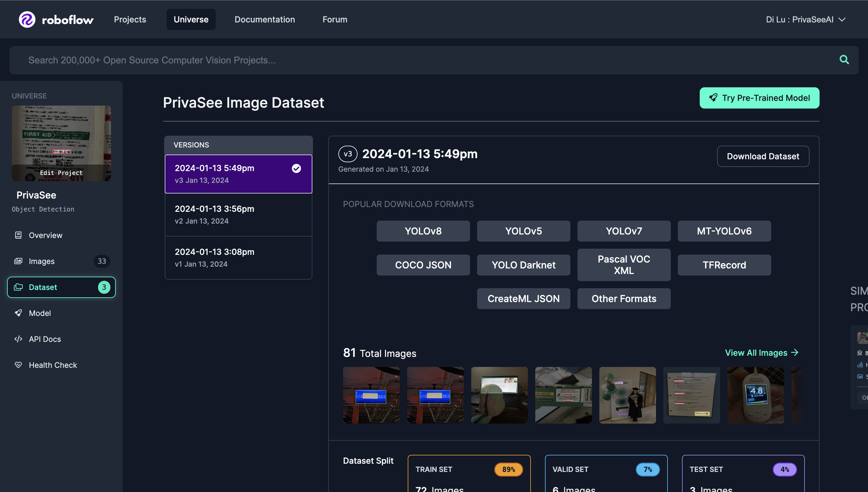Click the Roboflow logo icon
868x492 pixels.
click(27, 19)
